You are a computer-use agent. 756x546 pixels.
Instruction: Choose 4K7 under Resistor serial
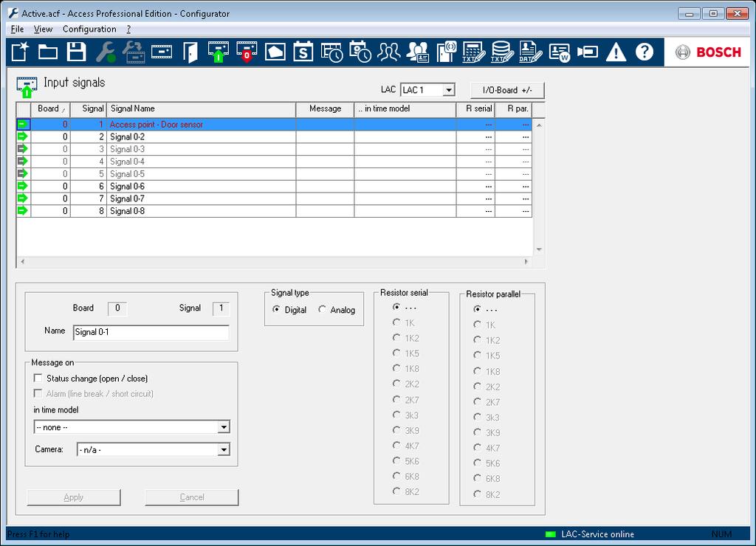(x=396, y=446)
